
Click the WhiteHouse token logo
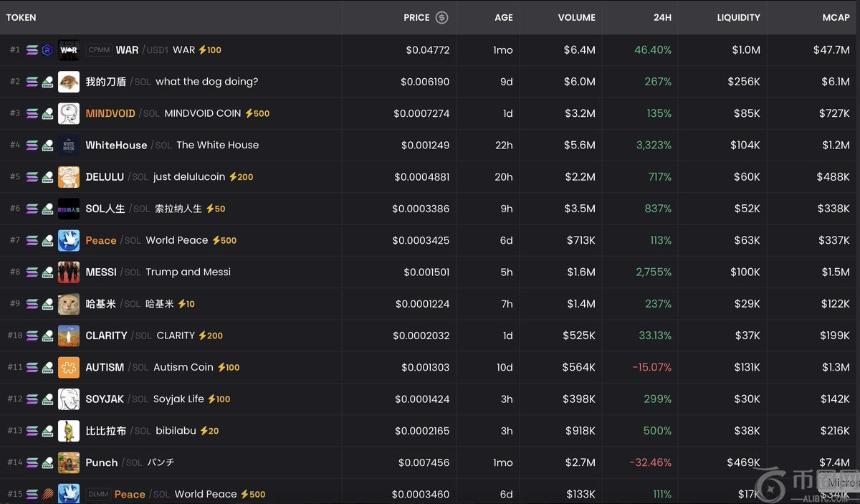[69, 145]
